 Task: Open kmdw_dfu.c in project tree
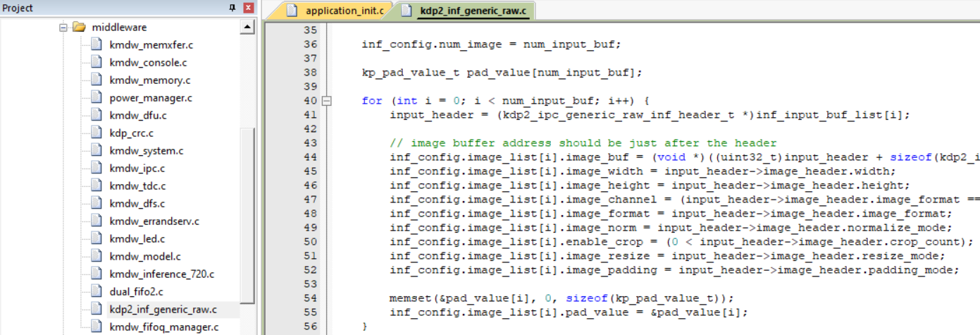138,116
